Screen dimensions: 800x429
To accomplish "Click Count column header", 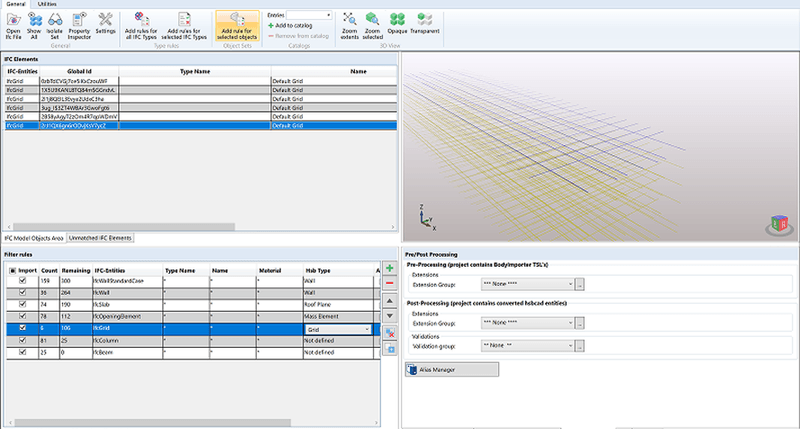I will point(49,270).
